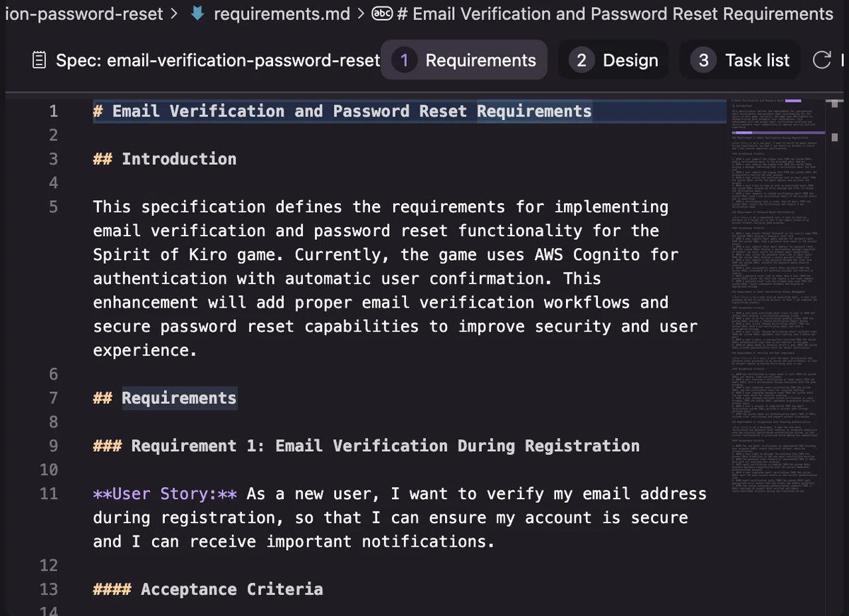Click the '## Requirements' heading line

[x=165, y=398]
